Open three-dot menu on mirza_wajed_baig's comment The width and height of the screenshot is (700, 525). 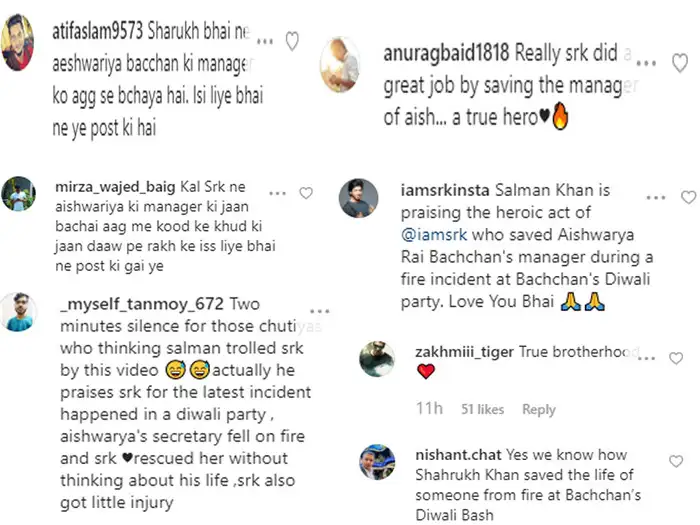point(277,193)
